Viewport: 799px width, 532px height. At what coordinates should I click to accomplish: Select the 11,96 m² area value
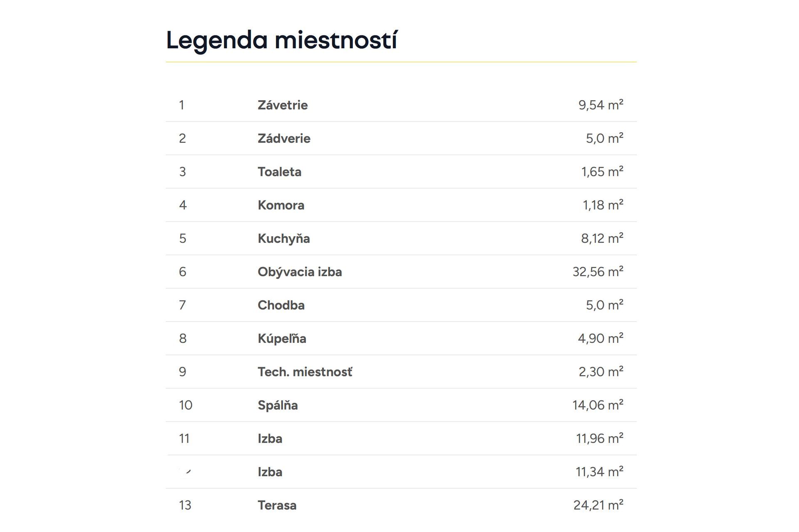point(599,438)
